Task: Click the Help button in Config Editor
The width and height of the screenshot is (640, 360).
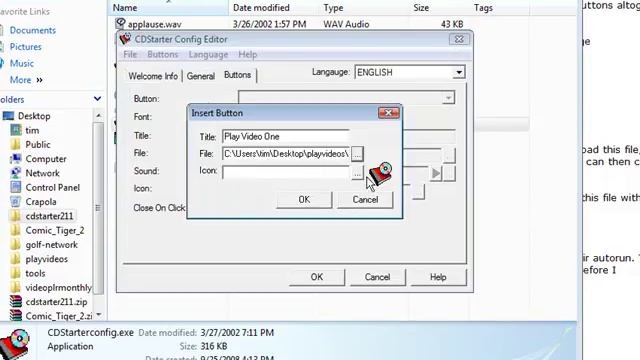Action: coord(438,277)
